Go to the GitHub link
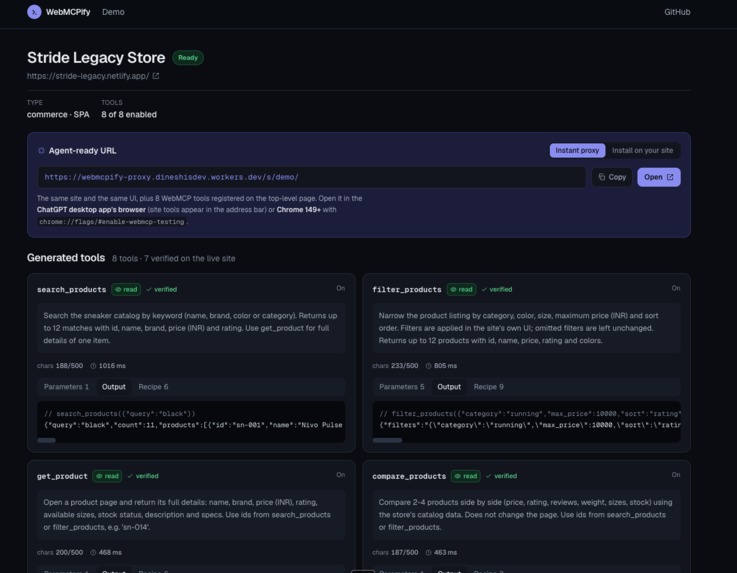The width and height of the screenshot is (737, 573). [677, 12]
